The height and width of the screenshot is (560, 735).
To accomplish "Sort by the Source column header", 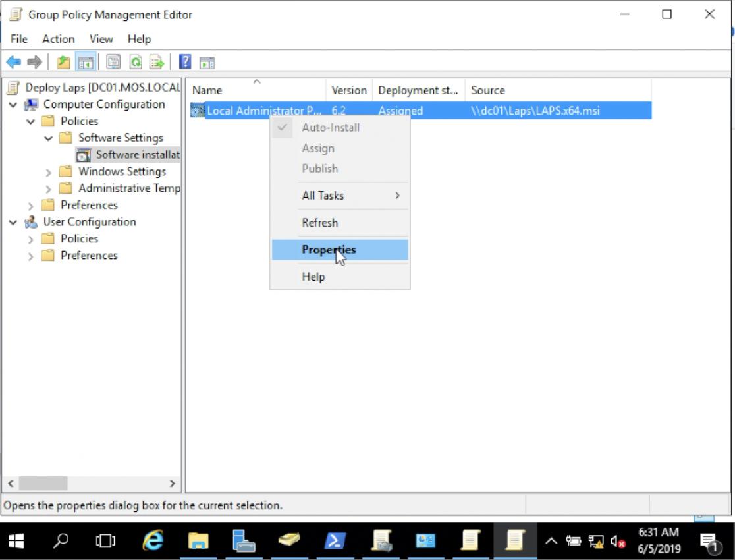I will pos(558,90).
